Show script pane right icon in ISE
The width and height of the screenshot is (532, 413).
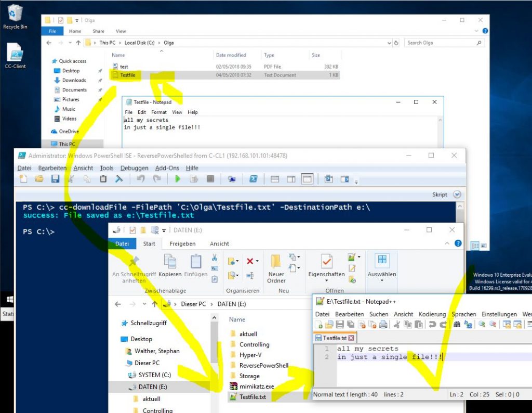[291, 179]
